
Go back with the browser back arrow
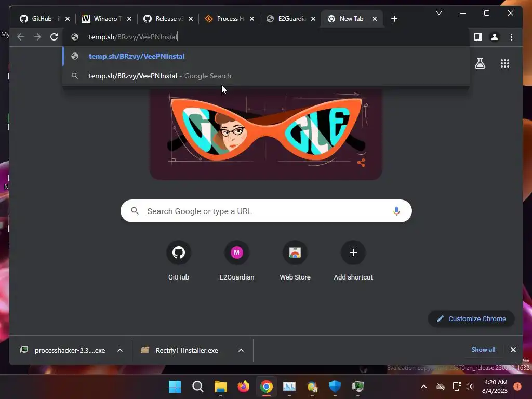click(21, 37)
